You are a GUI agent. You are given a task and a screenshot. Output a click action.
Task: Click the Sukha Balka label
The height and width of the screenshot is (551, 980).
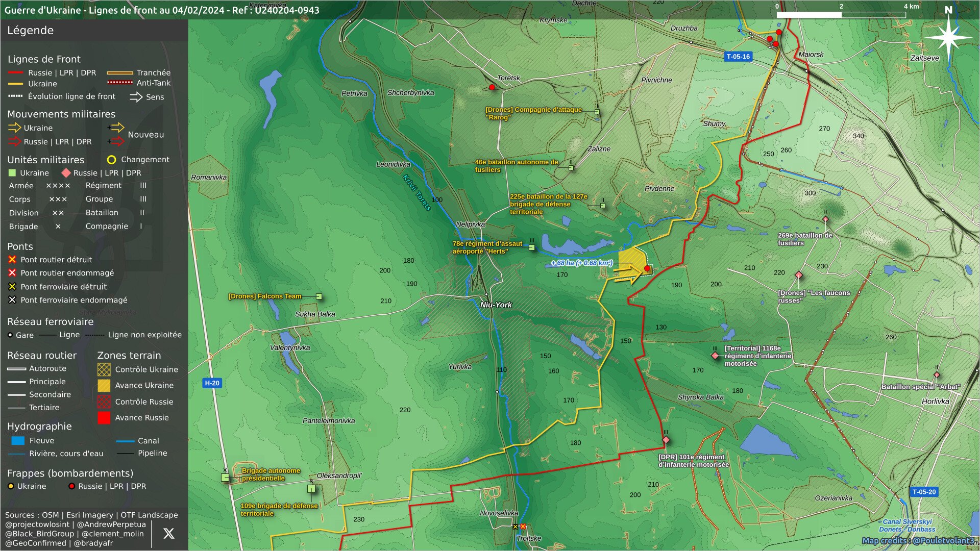pos(315,314)
